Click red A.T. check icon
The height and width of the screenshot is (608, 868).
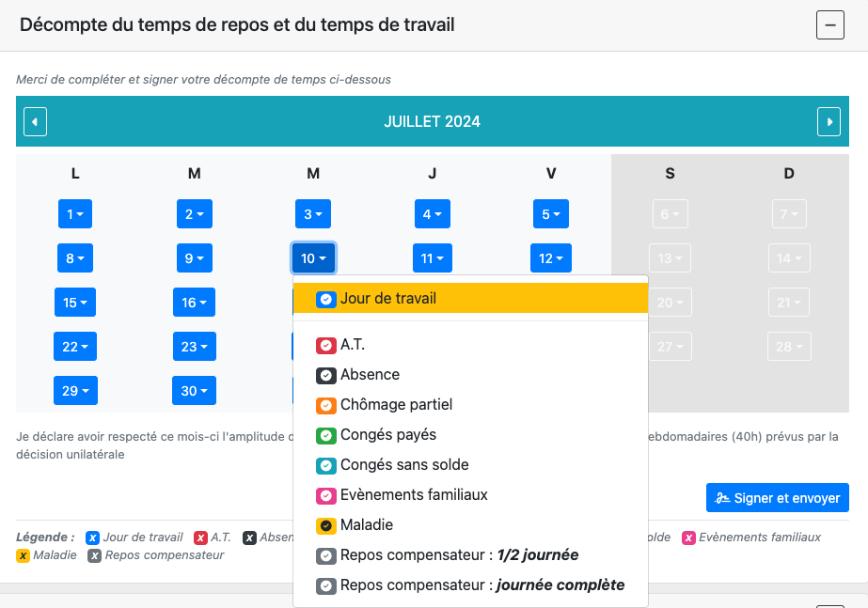point(325,345)
